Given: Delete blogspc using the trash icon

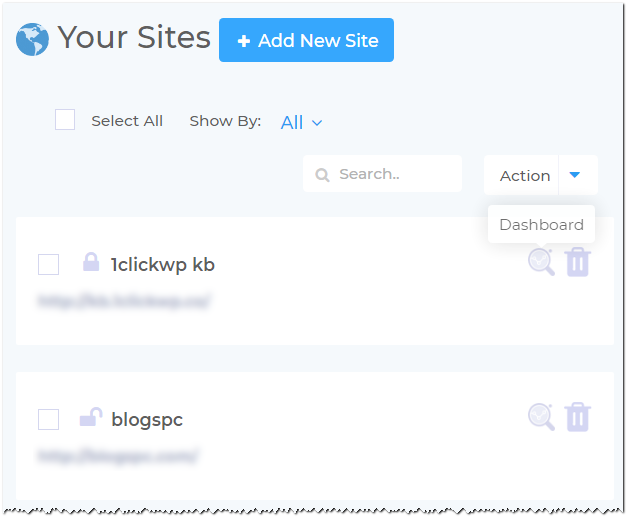Looking at the screenshot, I should coord(578,417).
